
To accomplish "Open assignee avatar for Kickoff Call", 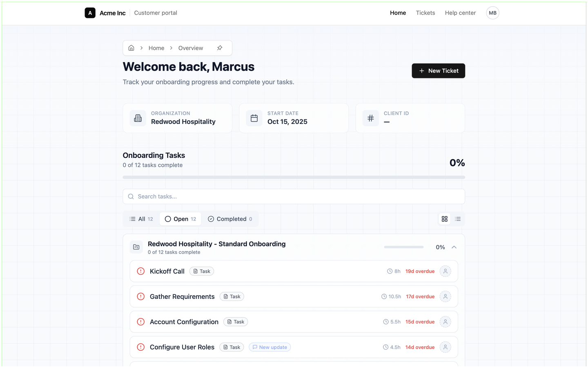I will pyautogui.click(x=445, y=271).
